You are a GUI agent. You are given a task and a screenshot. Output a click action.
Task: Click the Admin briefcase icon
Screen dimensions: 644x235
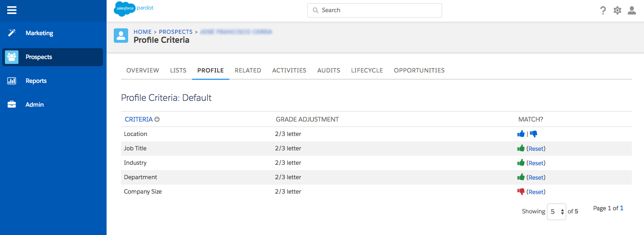(12, 104)
